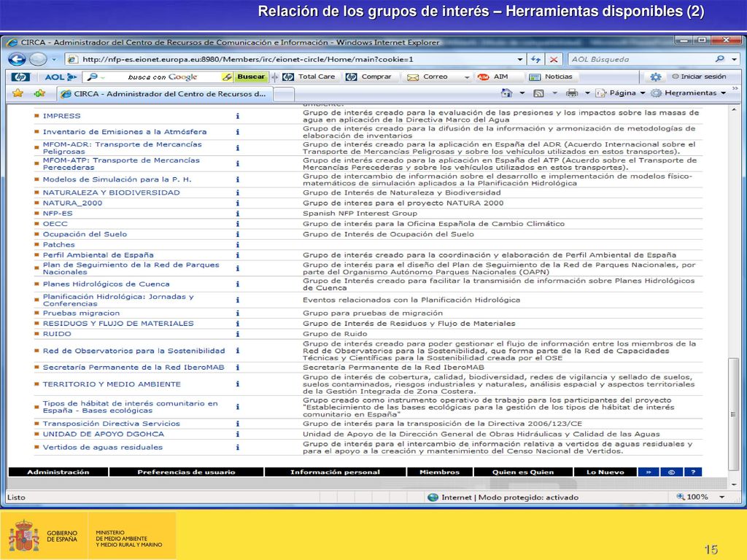Click the info icon for Planes Hidrológicos de Cuenca

(x=237, y=284)
